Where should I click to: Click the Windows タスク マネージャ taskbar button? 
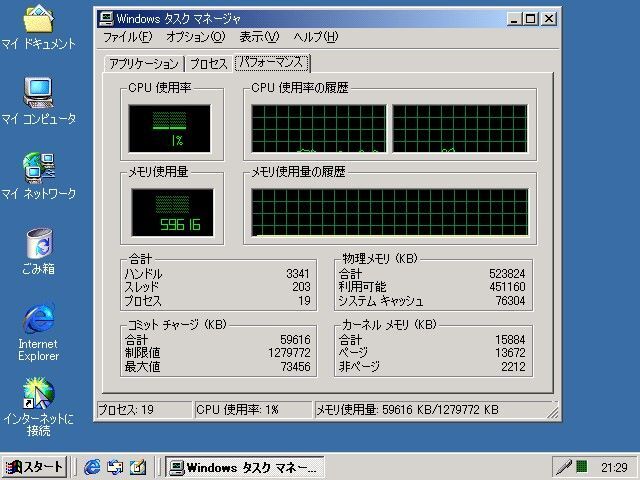coord(245,467)
